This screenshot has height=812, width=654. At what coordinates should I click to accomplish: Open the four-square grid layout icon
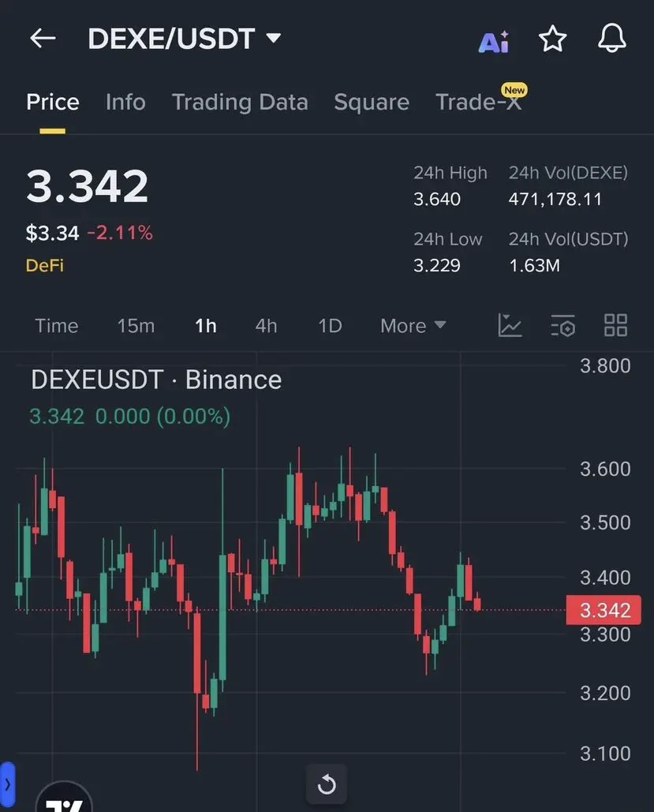point(615,326)
